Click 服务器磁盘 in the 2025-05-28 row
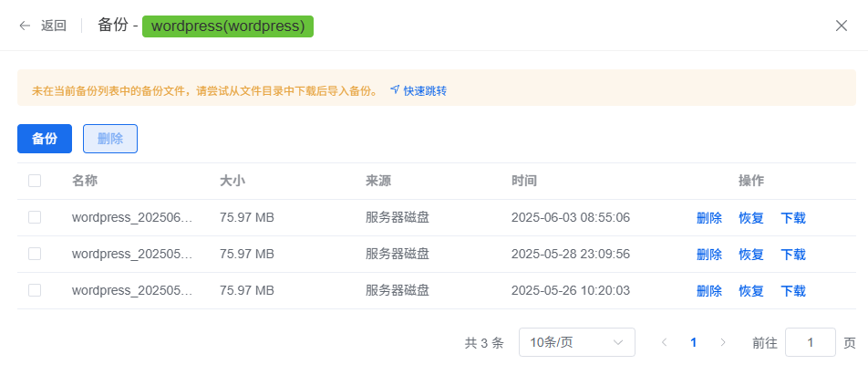 tap(398, 255)
